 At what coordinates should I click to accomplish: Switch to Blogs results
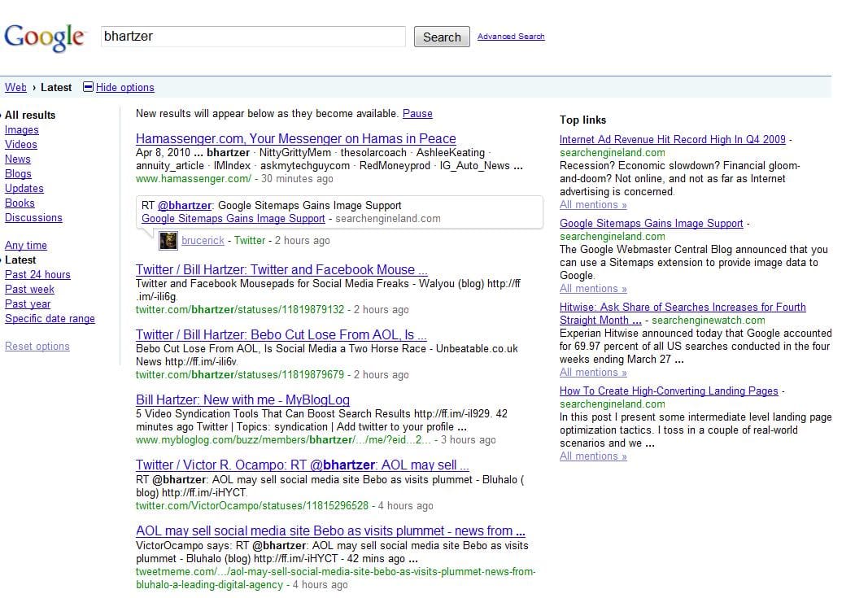[x=19, y=174]
